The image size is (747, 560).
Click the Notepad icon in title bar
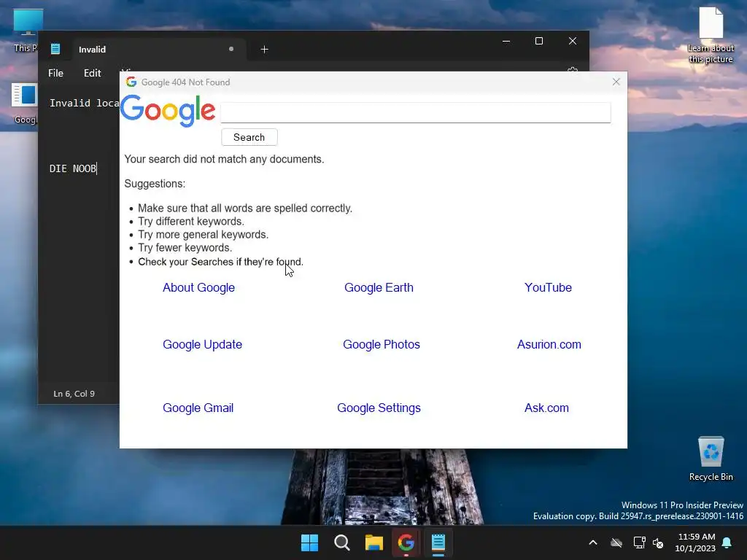(x=55, y=49)
